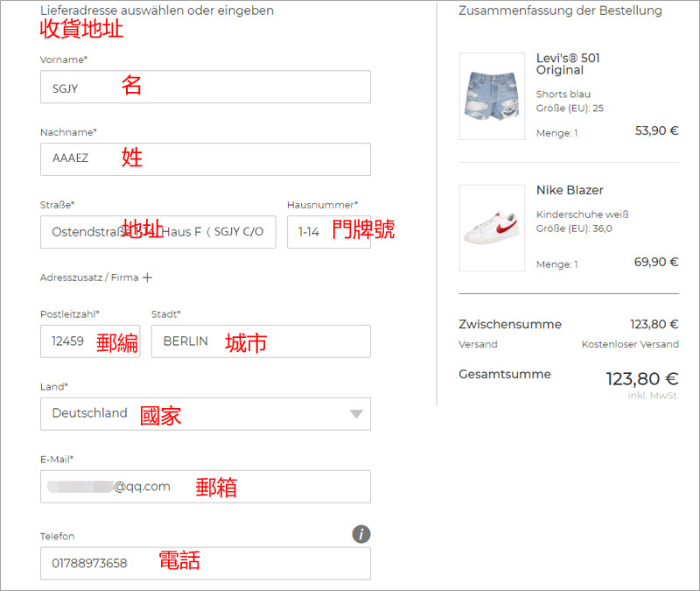Open the Land dropdown arrow
Screen dimensions: 700x591
(355, 414)
